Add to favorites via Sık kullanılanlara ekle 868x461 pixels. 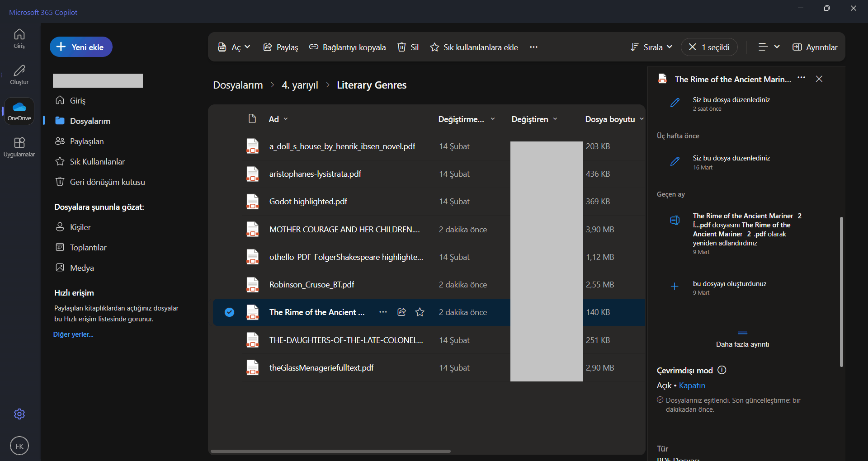(474, 47)
